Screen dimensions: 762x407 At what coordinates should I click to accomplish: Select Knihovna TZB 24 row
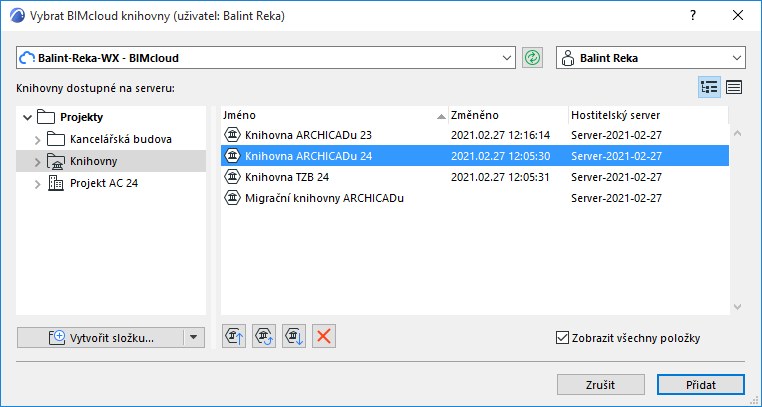475,177
